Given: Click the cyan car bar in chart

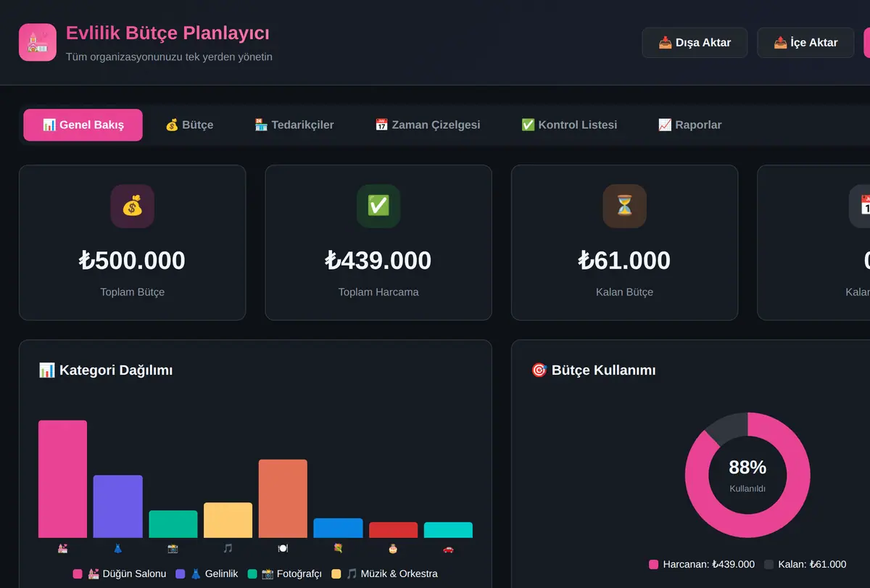Looking at the screenshot, I should pyautogui.click(x=448, y=530).
